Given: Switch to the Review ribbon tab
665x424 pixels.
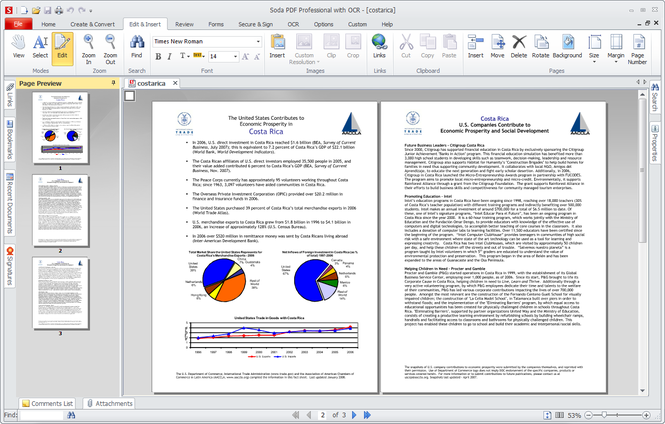Looking at the screenshot, I should click(x=184, y=24).
